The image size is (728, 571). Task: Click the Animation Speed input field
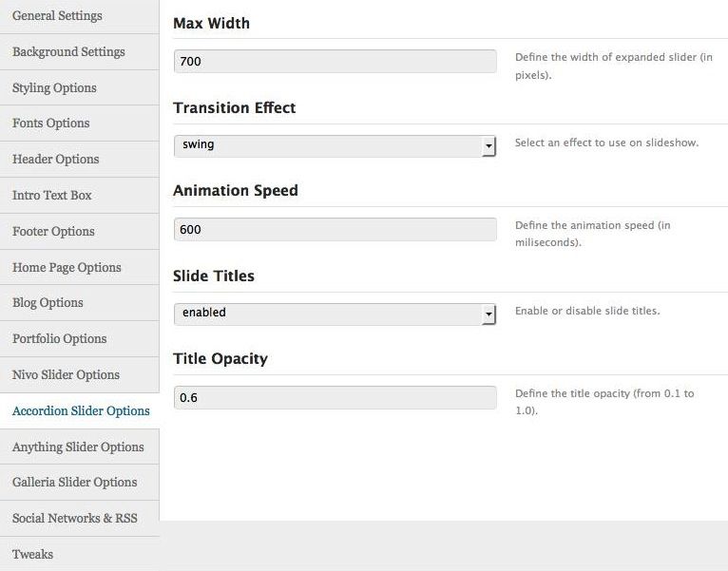point(335,230)
